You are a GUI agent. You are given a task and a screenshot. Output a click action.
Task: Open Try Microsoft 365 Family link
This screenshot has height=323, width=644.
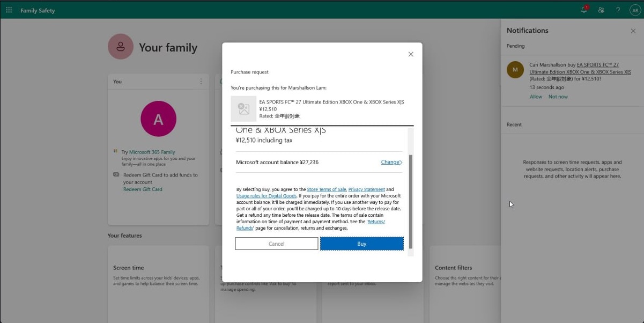coord(148,152)
